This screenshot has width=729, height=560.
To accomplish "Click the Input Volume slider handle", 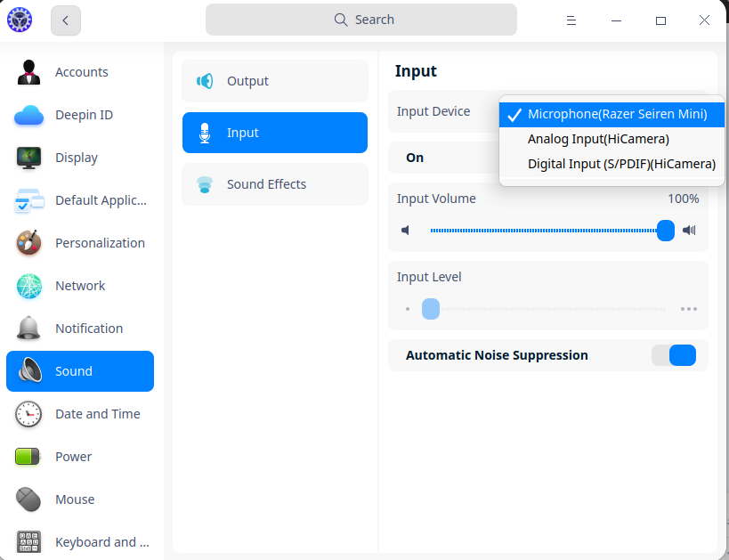I will [x=666, y=231].
